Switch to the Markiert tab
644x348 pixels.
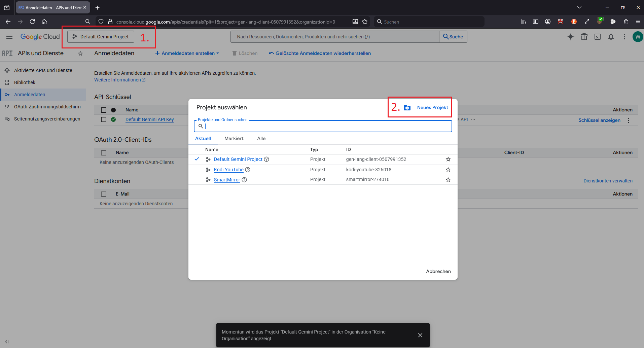[234, 138]
